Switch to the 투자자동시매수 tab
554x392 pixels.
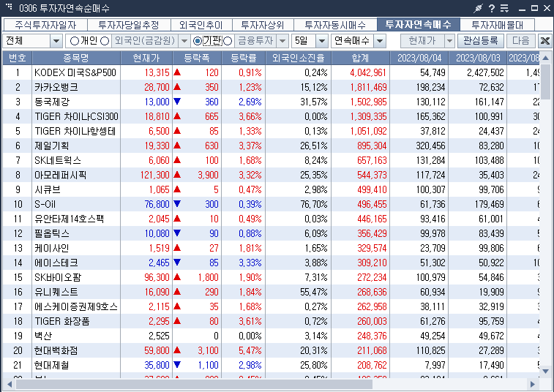[335, 25]
